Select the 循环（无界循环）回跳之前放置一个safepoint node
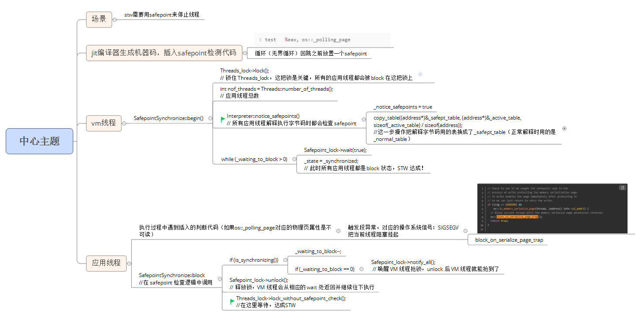The height and width of the screenshot is (322, 644). click(x=311, y=54)
